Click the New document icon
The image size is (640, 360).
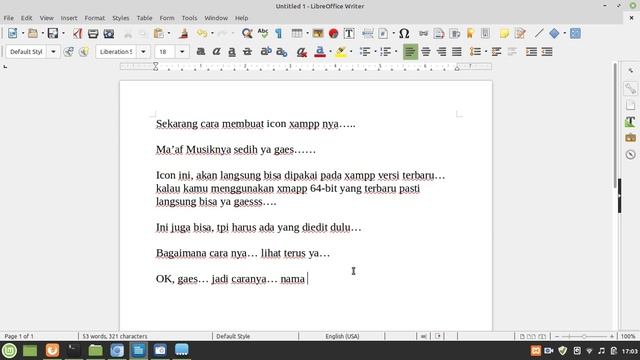(12, 33)
